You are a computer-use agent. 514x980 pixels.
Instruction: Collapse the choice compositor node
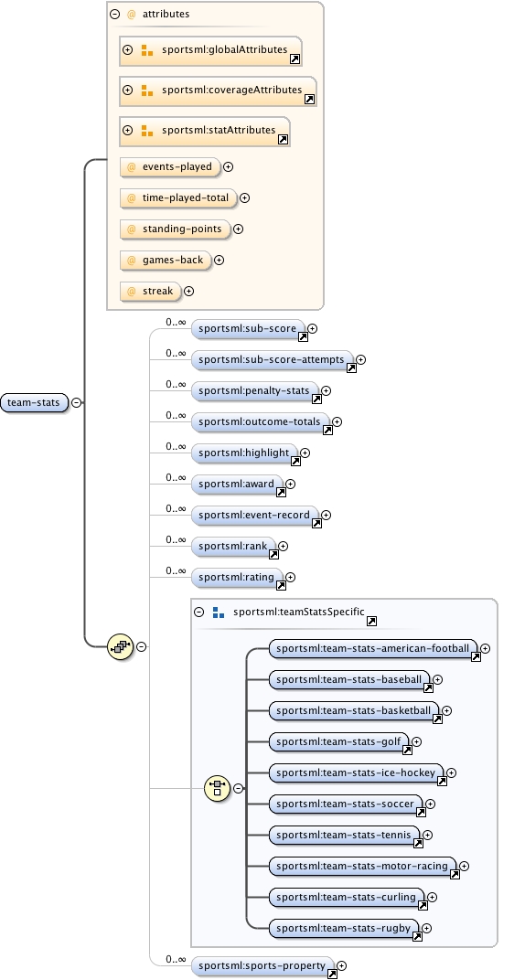coord(238,789)
